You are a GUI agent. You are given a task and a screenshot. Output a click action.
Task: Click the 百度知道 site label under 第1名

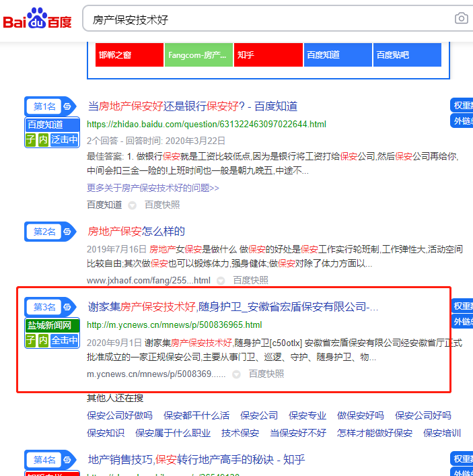coord(52,125)
